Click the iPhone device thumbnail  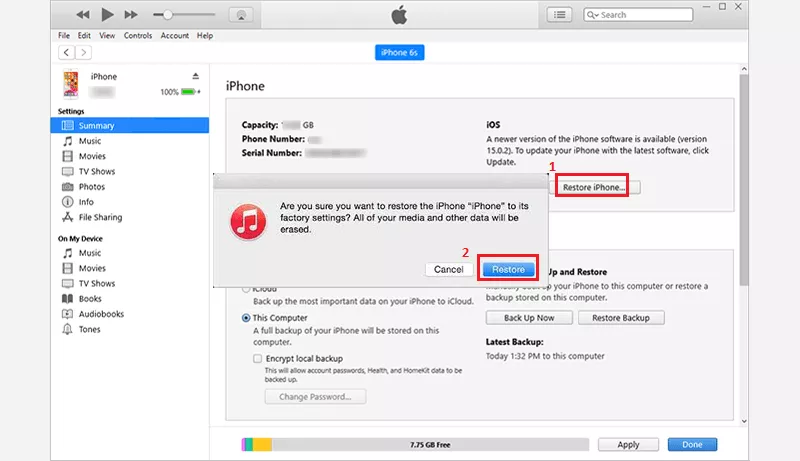coord(71,84)
